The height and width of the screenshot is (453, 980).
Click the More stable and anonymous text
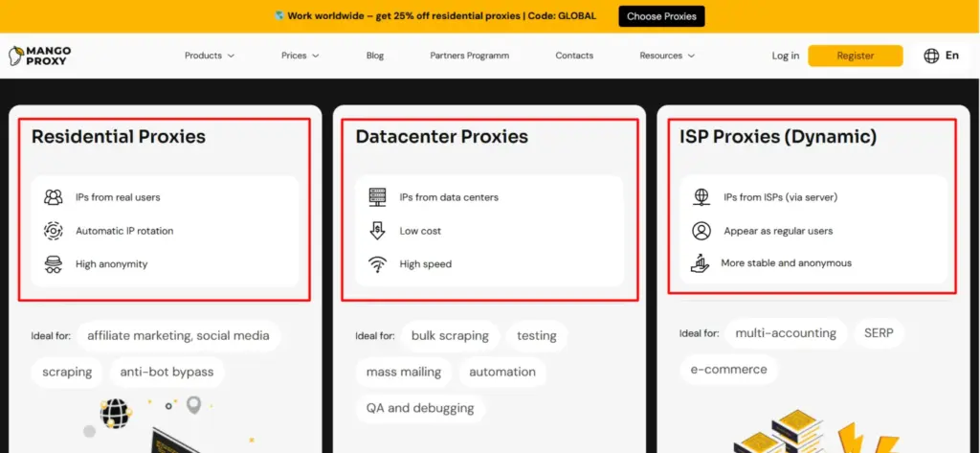787,262
